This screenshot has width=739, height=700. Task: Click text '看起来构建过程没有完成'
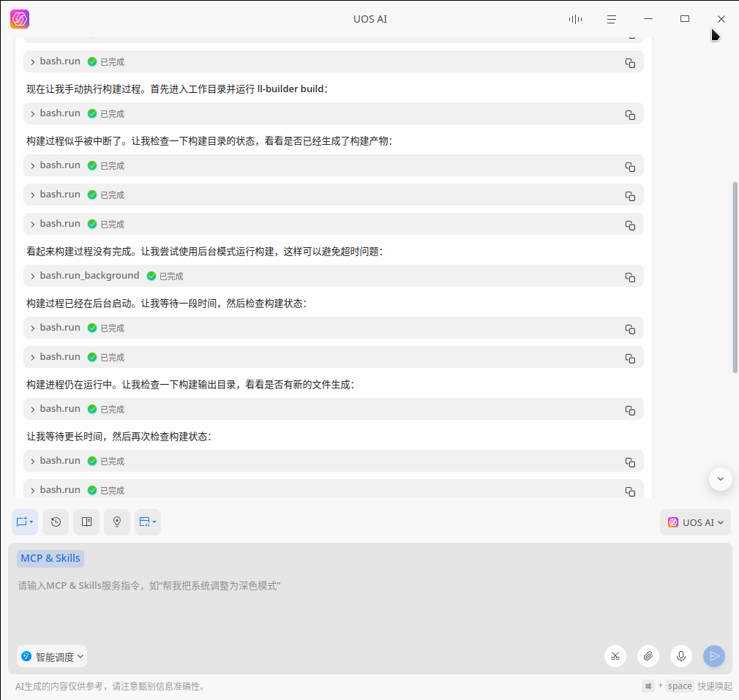(79, 252)
